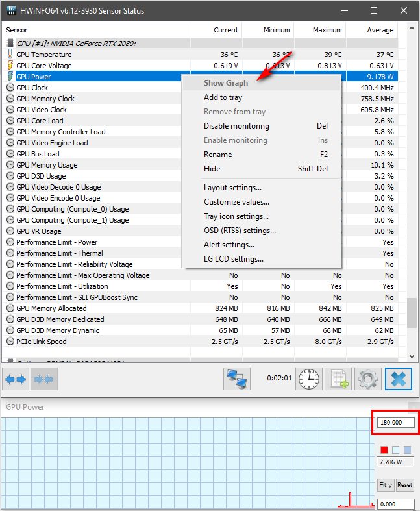Click the GPU Bus Load row icon

click(x=10, y=154)
